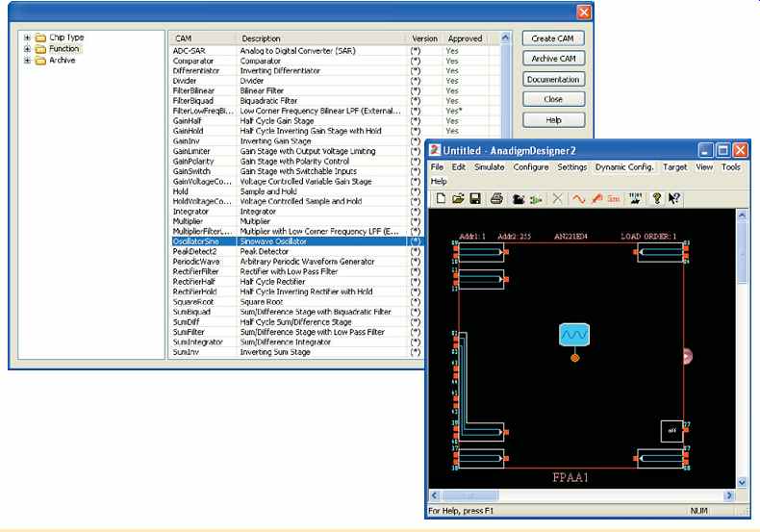Click the red Sim simulate icon
This screenshot has width=760, height=532.
[x=614, y=198]
